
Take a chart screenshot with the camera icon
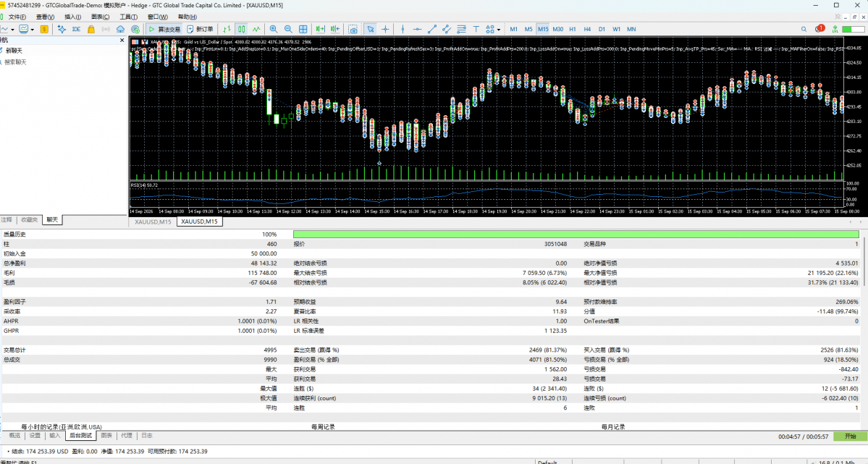[x=353, y=29]
